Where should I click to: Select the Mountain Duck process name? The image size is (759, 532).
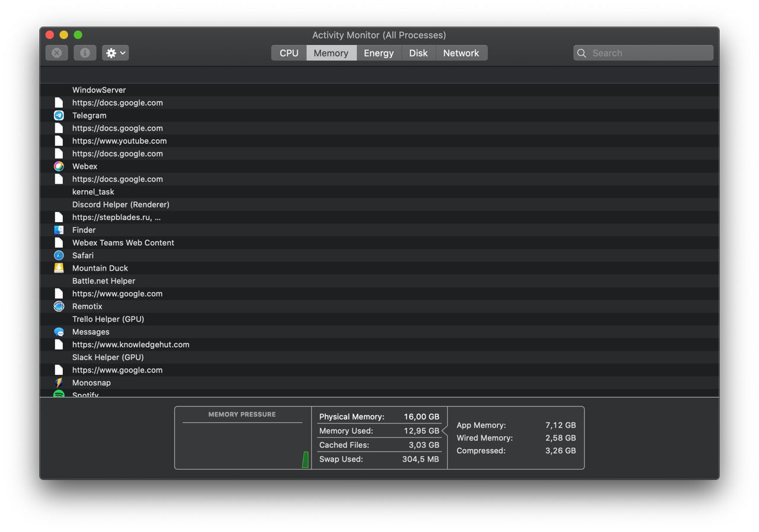coord(100,268)
